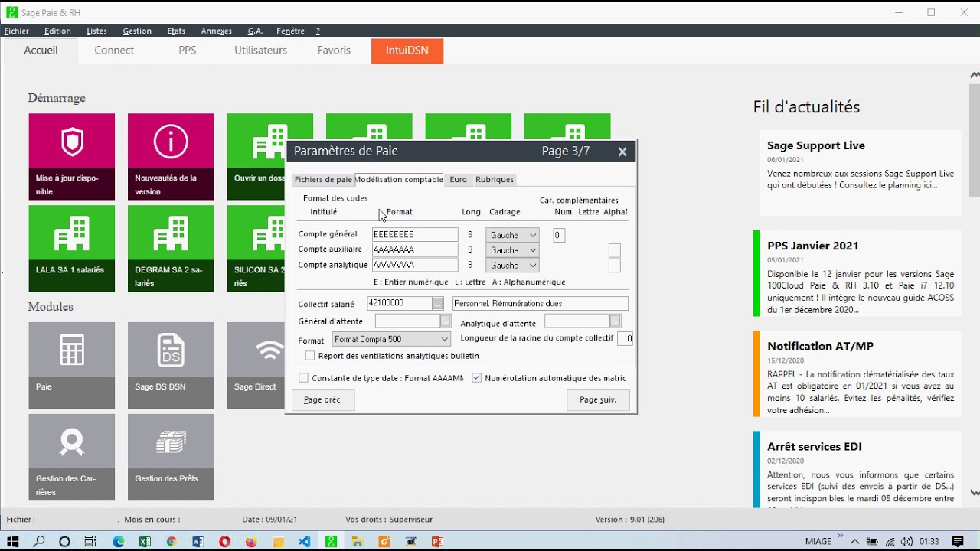The width and height of the screenshot is (980, 551).
Task: Select the Fichiers de paie dialog tab
Action: pos(323,180)
